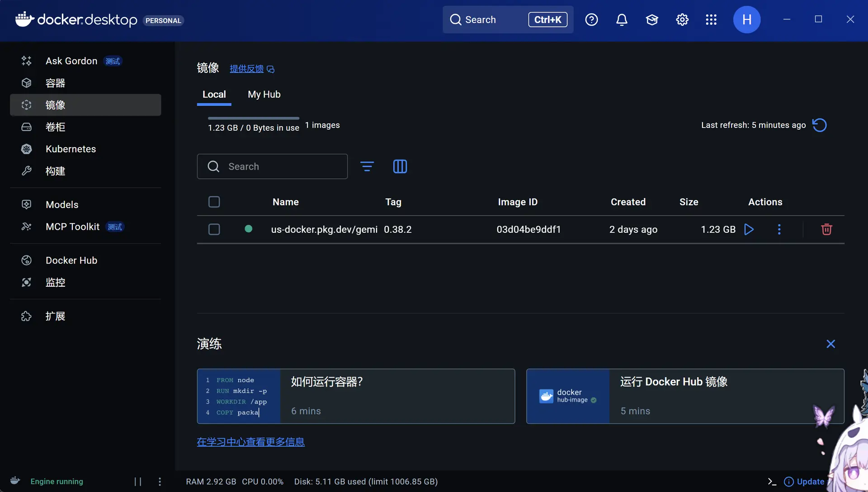Image resolution: width=868 pixels, height=492 pixels.
Task: Click the CPU 0.00% status entry
Action: (263, 482)
